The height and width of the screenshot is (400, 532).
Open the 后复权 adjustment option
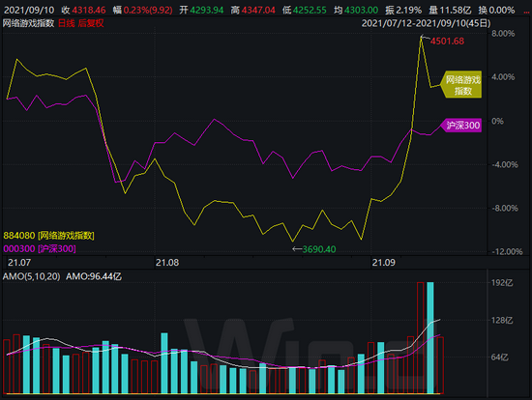[x=91, y=23]
